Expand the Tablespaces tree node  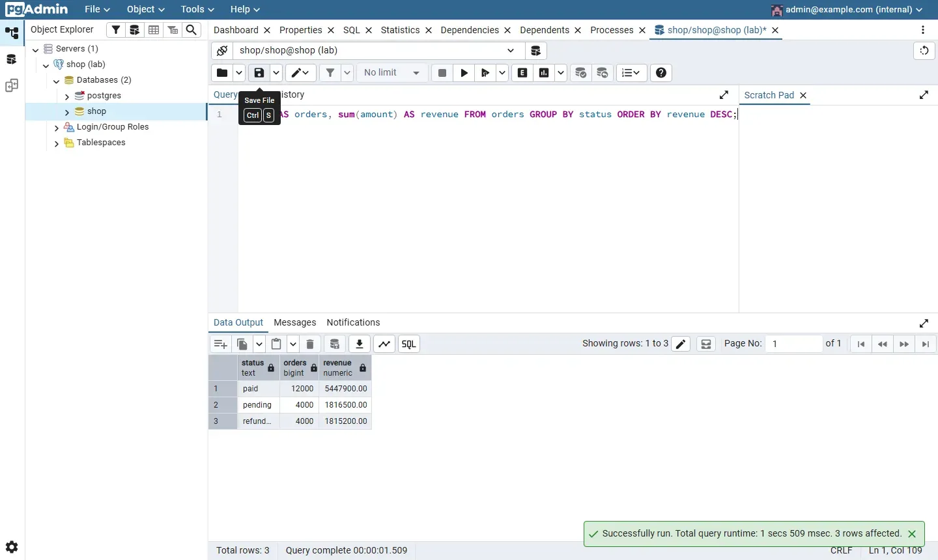click(57, 143)
